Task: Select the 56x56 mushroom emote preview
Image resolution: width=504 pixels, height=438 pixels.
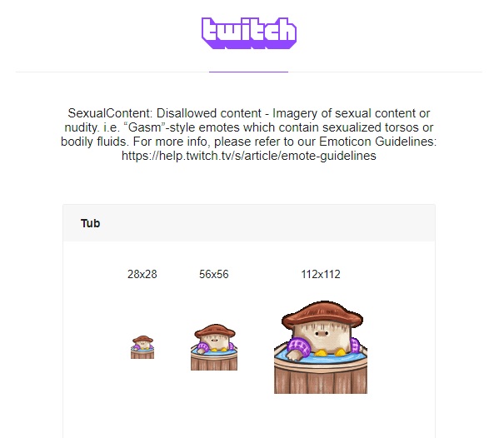Action: click(x=214, y=347)
